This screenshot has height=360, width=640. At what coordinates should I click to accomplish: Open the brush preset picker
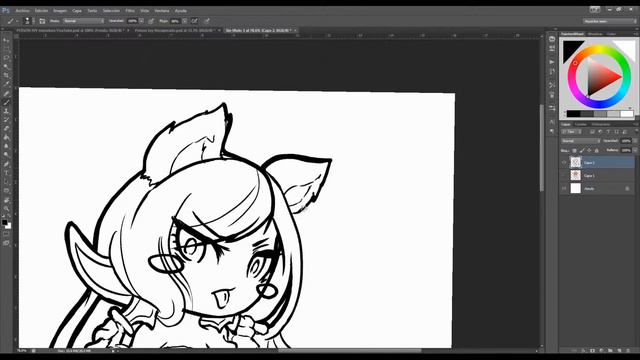coord(28,21)
